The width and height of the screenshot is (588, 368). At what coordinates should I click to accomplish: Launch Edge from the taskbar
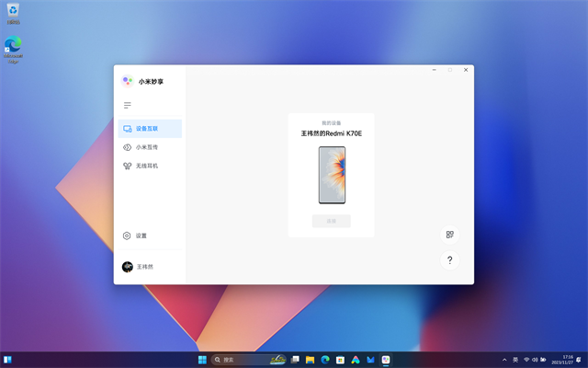click(325, 360)
